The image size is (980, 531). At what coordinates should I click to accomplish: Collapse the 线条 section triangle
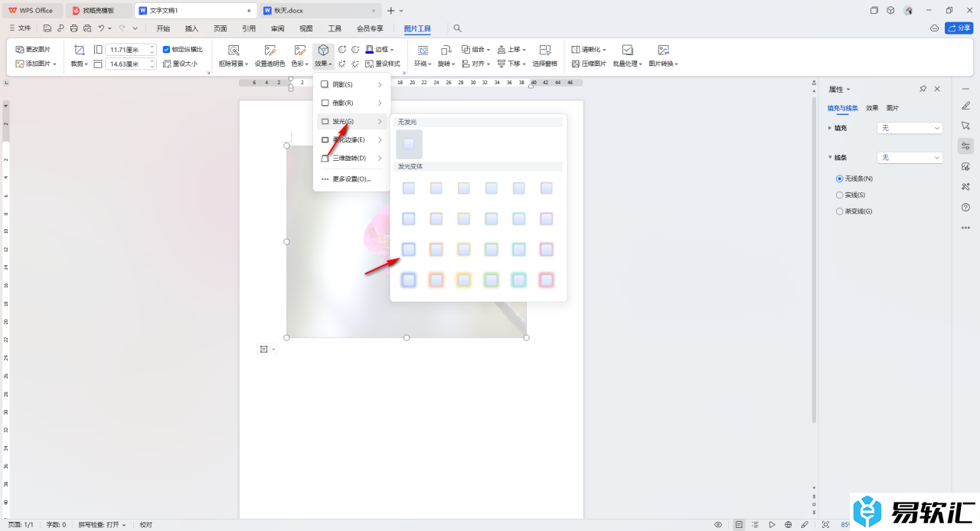click(830, 157)
